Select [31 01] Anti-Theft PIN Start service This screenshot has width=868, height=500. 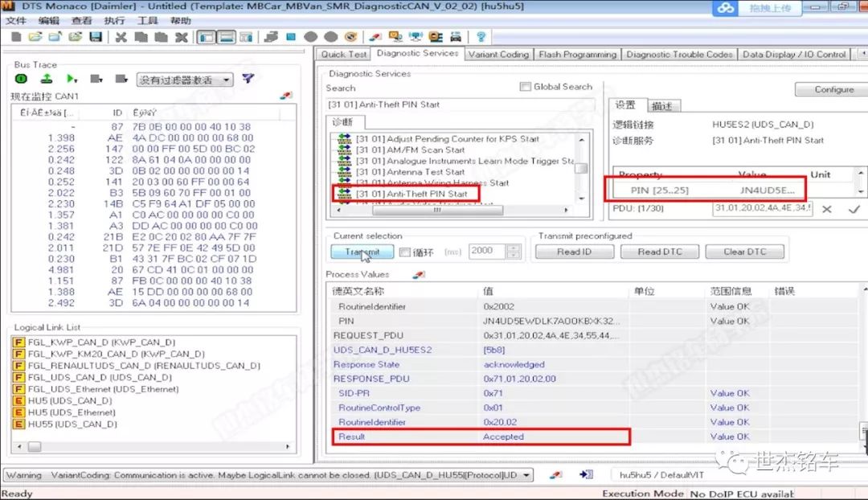click(411, 194)
